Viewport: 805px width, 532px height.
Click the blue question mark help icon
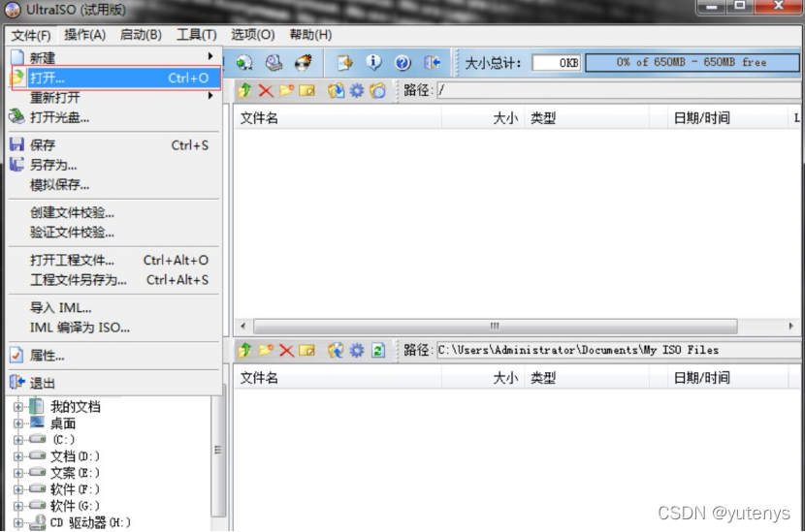402,63
